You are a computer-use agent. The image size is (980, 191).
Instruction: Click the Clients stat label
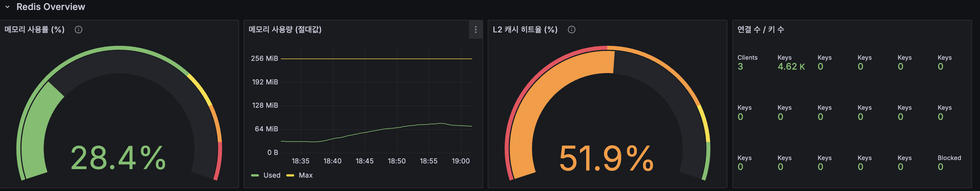point(747,58)
